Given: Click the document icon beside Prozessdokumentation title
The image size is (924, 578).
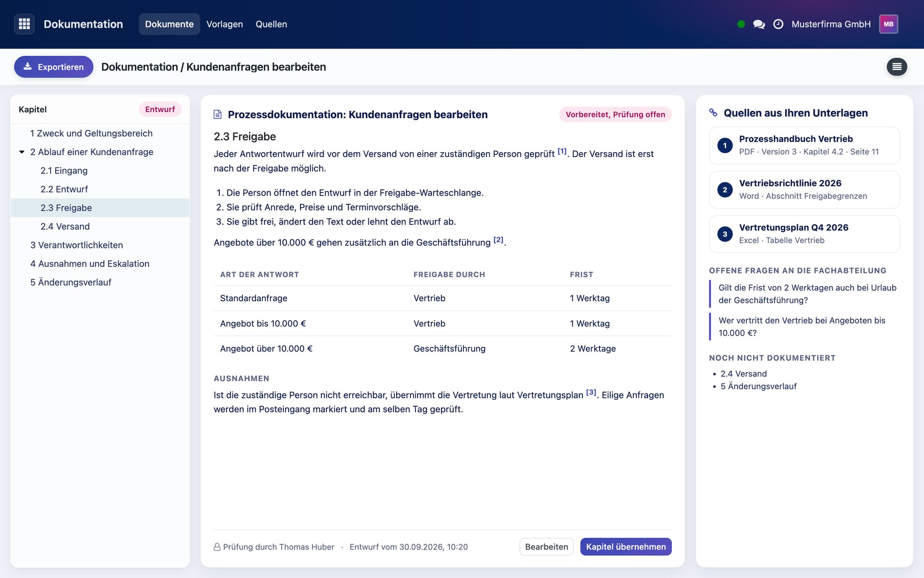Looking at the screenshot, I should coord(218,115).
